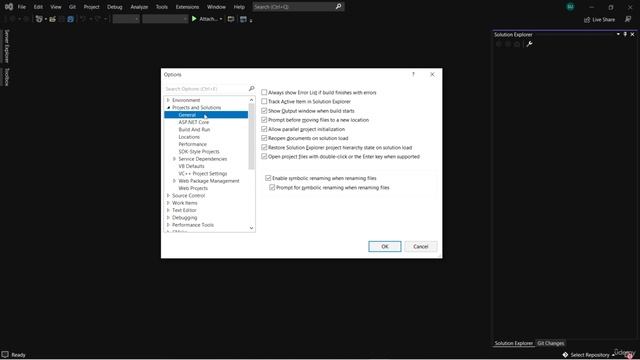This screenshot has width=640, height=360.
Task: Click the search magnifier icon in title bar
Action: pyautogui.click(x=338, y=7)
